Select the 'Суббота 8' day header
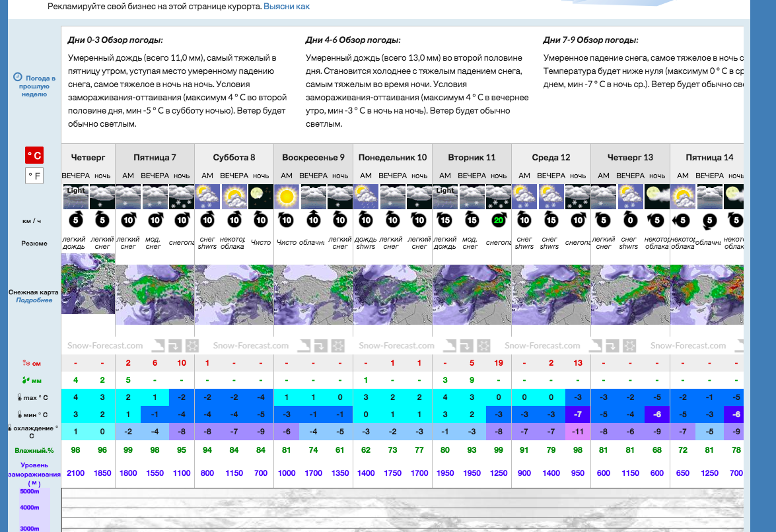The width and height of the screenshot is (776, 532). pos(234,157)
